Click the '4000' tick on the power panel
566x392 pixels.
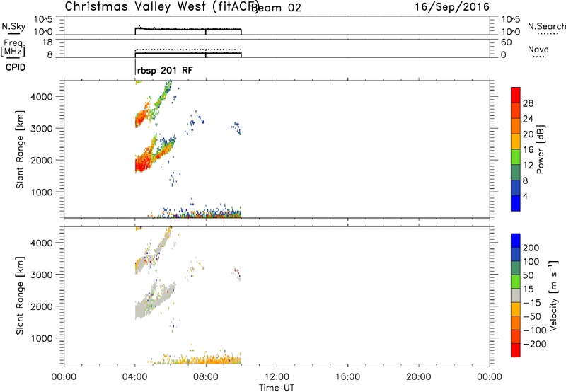41,97
